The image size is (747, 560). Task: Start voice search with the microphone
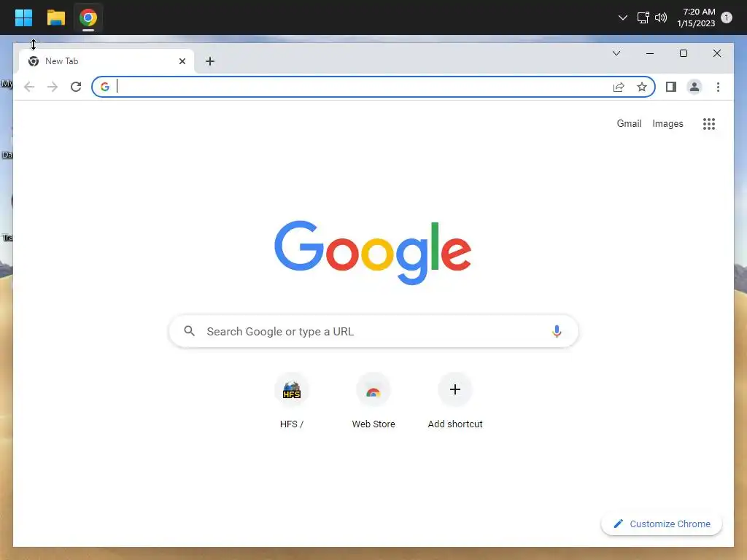(557, 331)
